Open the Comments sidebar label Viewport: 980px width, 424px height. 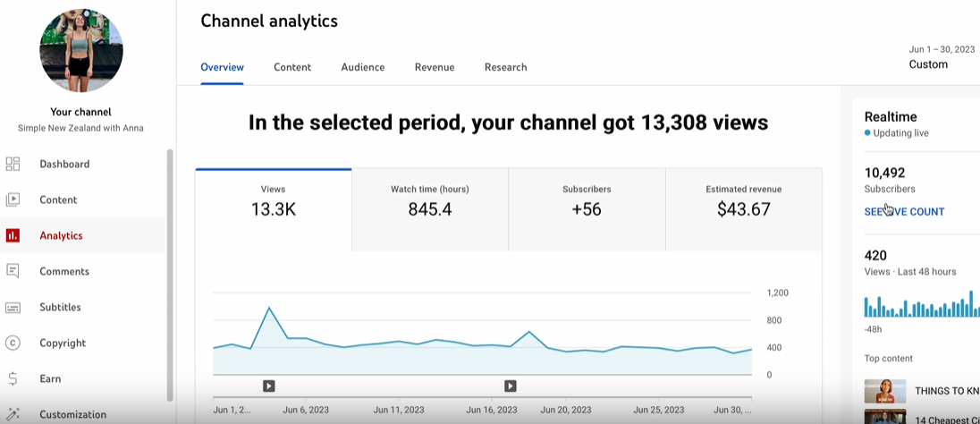tap(64, 271)
